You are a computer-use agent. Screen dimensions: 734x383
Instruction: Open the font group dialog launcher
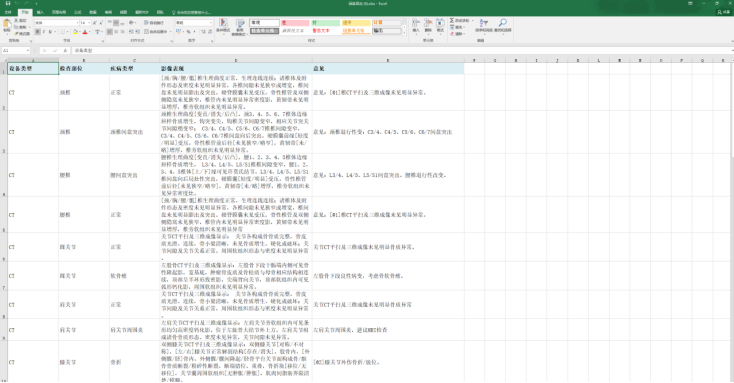coord(103,41)
